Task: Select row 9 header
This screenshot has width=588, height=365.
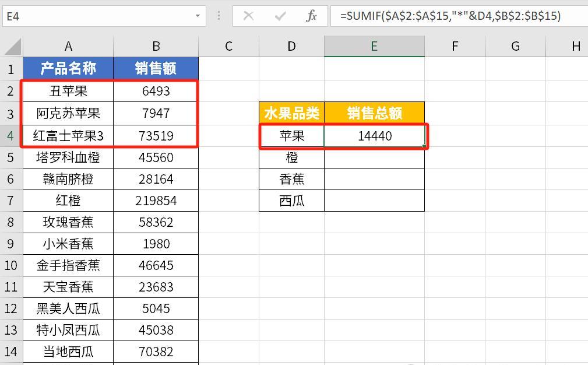Action: (x=11, y=244)
